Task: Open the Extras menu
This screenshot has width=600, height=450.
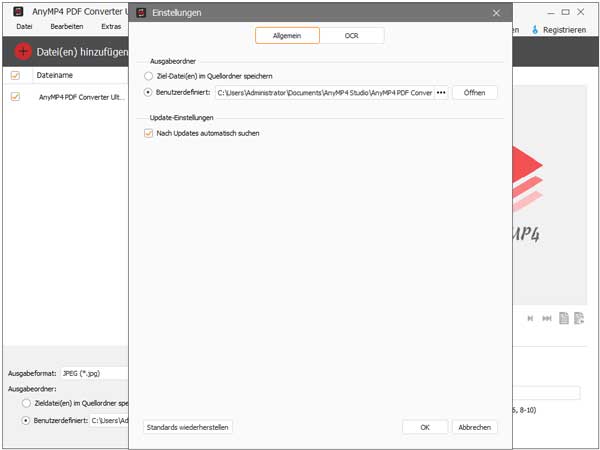Action: (111, 27)
